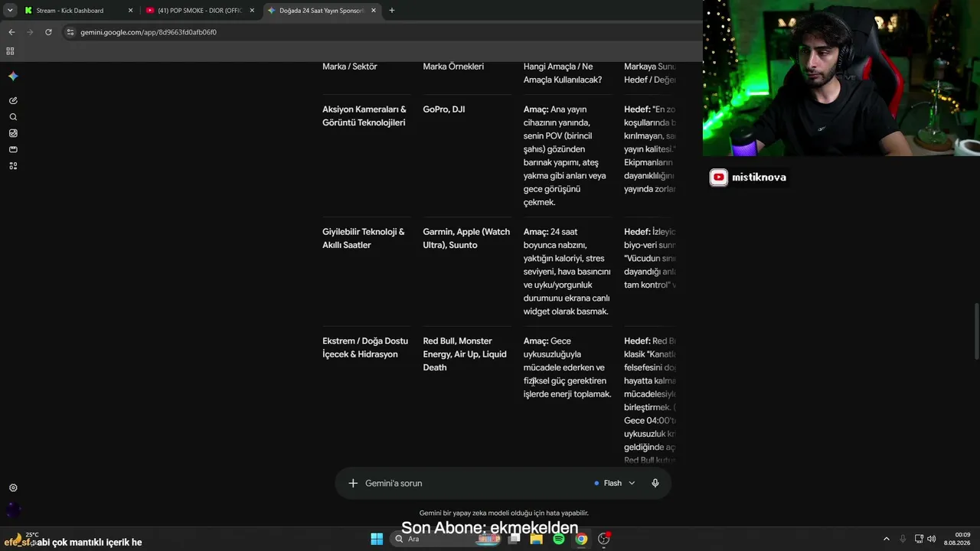Open a new browser tab with plus
980x551 pixels.
point(392,11)
